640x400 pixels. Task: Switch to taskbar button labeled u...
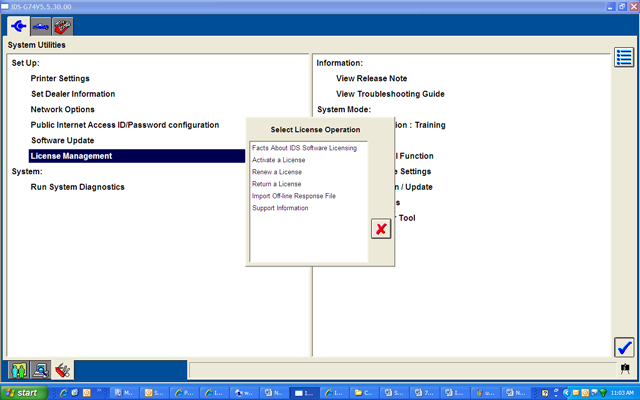click(x=484, y=393)
